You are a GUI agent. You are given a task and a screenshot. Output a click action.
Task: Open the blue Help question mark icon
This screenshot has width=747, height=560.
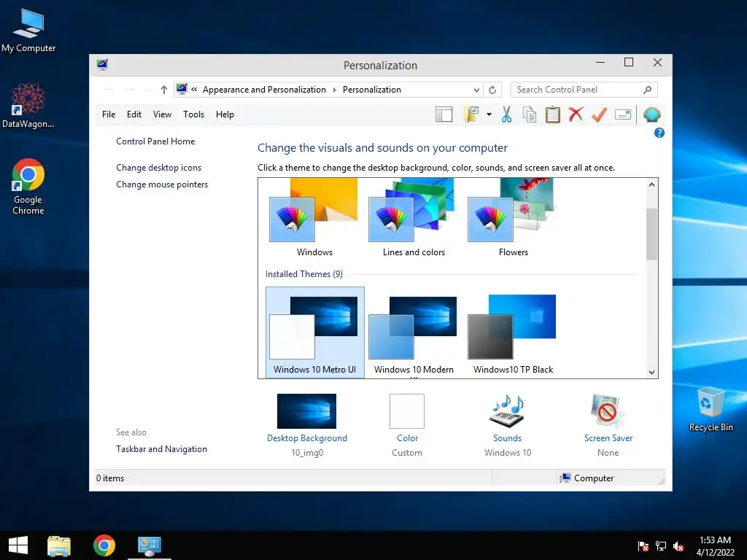[659, 133]
